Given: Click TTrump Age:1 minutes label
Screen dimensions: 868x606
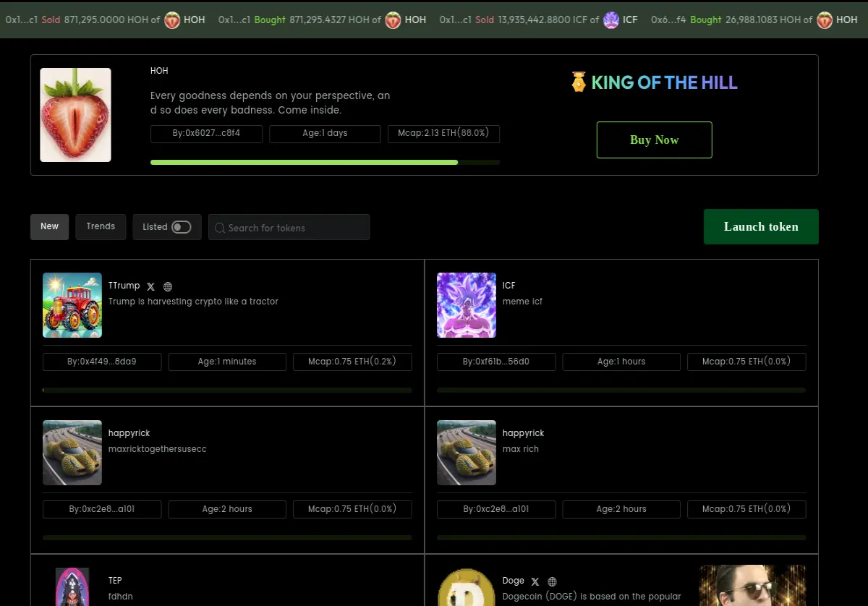Looking at the screenshot, I should pos(227,362).
